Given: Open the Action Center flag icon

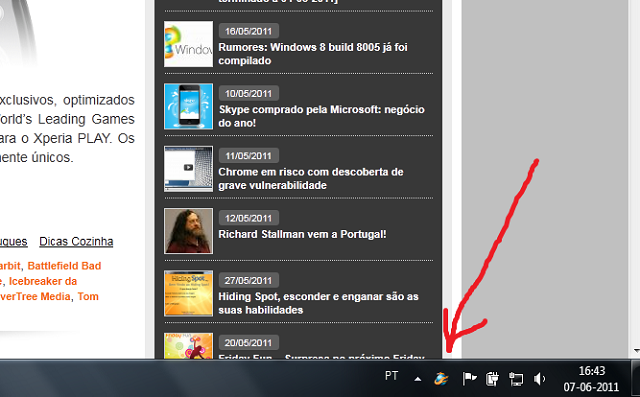Looking at the screenshot, I should 469,379.
